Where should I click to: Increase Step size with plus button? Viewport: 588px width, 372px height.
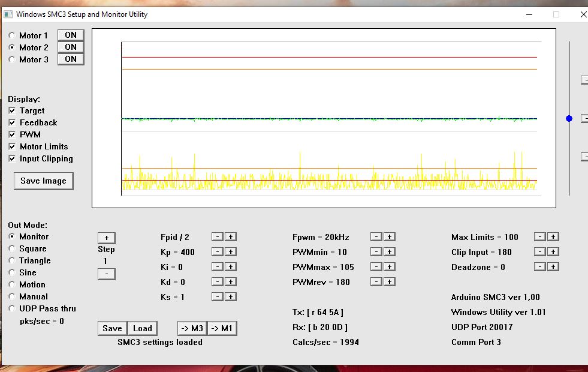[106, 238]
